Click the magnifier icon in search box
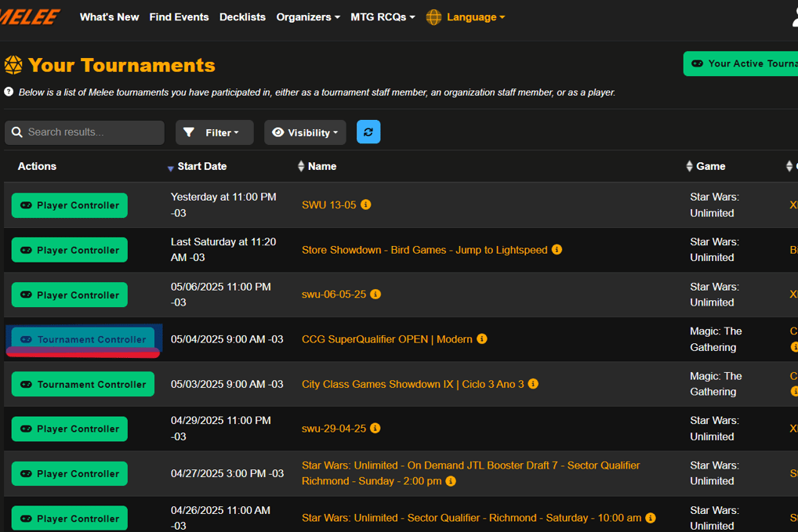Image resolution: width=798 pixels, height=532 pixels. click(x=16, y=132)
